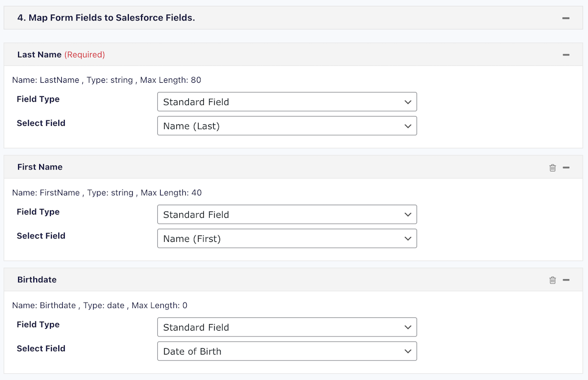This screenshot has height=380, width=588.
Task: Click the Select Field label under First Name
Action: coord(41,236)
